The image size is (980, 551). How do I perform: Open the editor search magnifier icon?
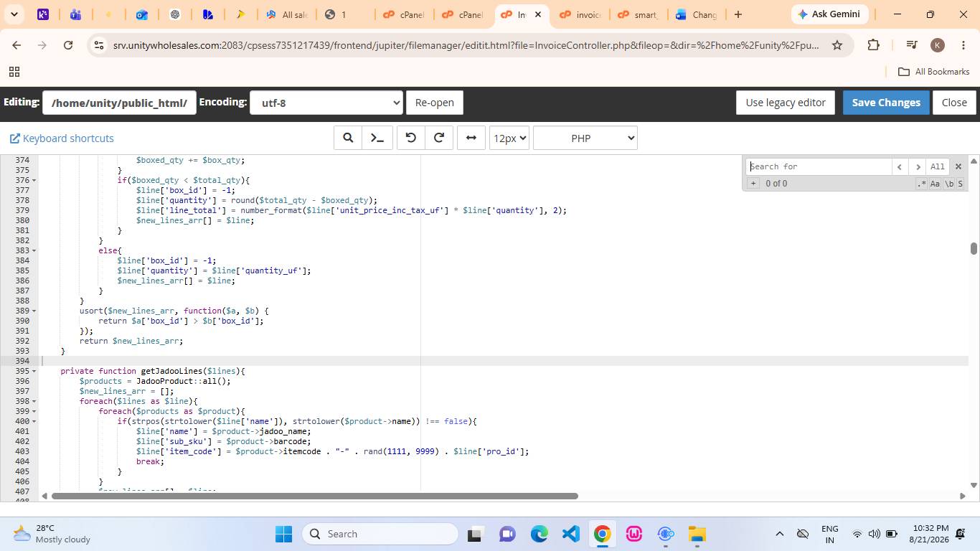pyautogui.click(x=348, y=138)
